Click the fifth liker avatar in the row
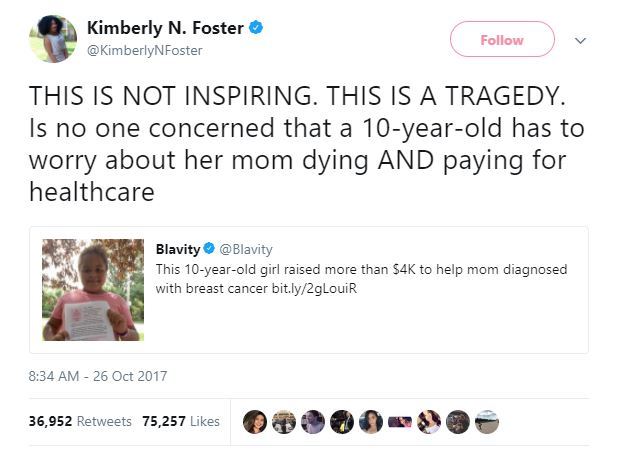 pyautogui.click(x=370, y=421)
